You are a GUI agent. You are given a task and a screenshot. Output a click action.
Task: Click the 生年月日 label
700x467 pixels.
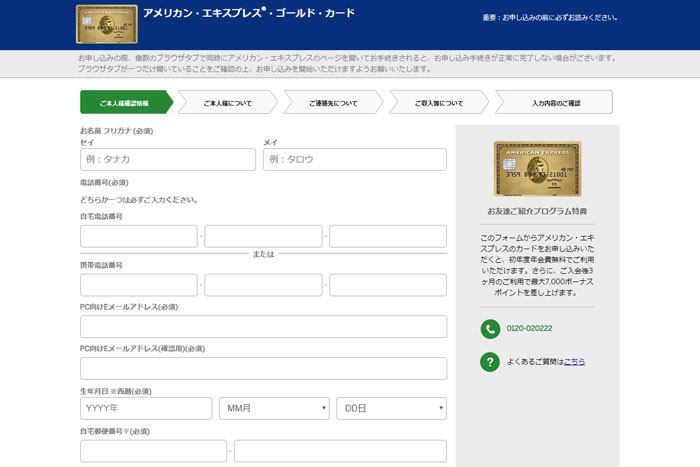tap(116, 391)
